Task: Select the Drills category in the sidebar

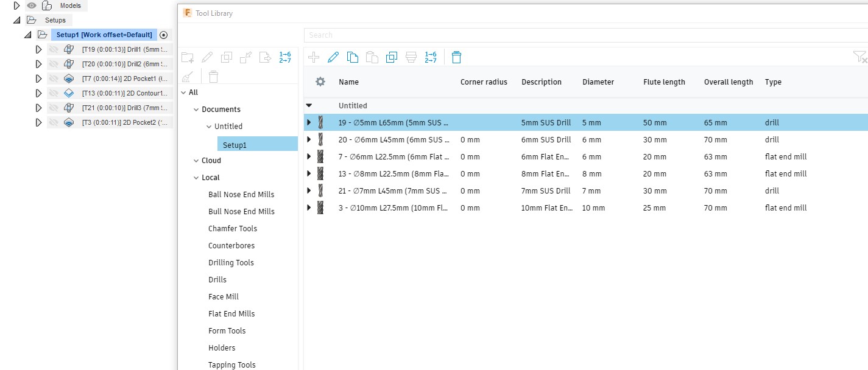Action: coord(219,279)
